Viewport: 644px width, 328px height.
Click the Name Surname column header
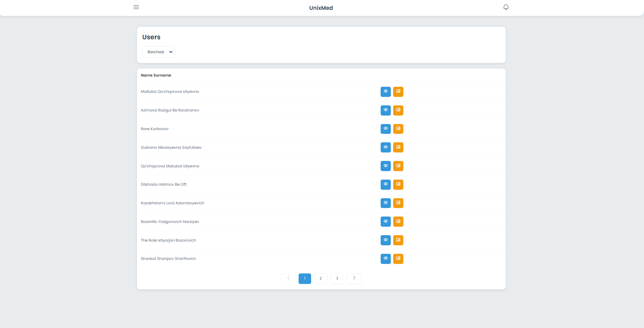point(156,75)
